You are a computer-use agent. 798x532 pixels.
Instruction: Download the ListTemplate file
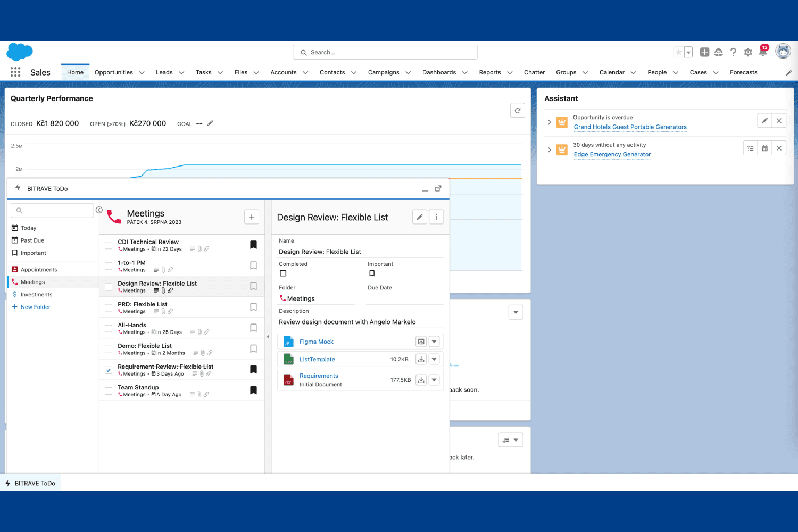[x=421, y=359]
